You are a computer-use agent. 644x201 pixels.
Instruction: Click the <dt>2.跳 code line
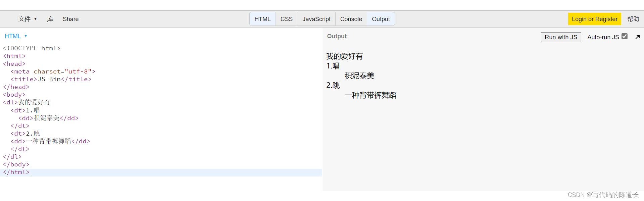(x=25, y=133)
